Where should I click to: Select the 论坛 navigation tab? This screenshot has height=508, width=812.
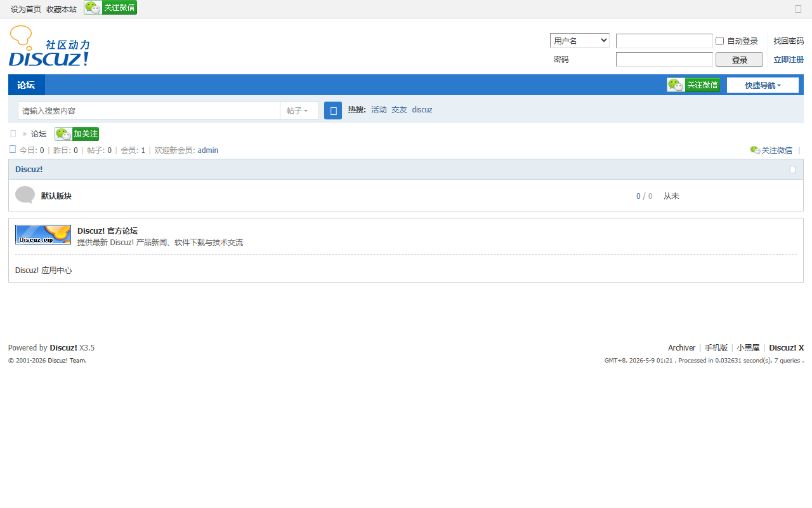click(x=26, y=85)
